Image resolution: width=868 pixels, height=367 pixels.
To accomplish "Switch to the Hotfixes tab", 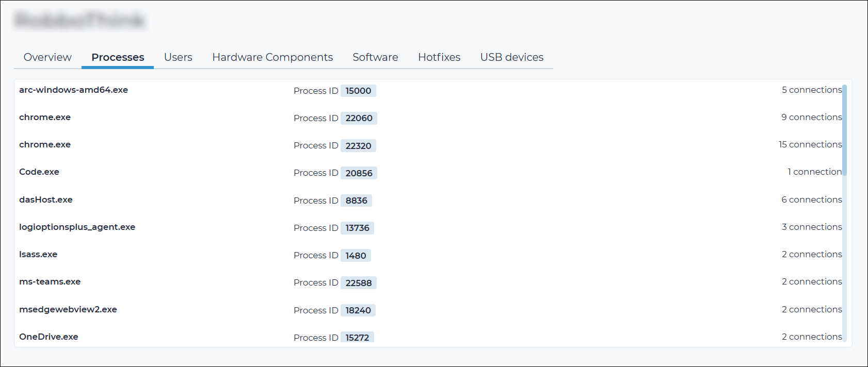I will coord(439,57).
